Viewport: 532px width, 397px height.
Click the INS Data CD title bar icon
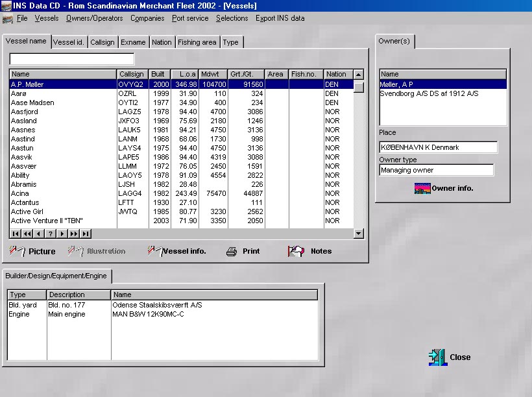(x=6, y=5)
